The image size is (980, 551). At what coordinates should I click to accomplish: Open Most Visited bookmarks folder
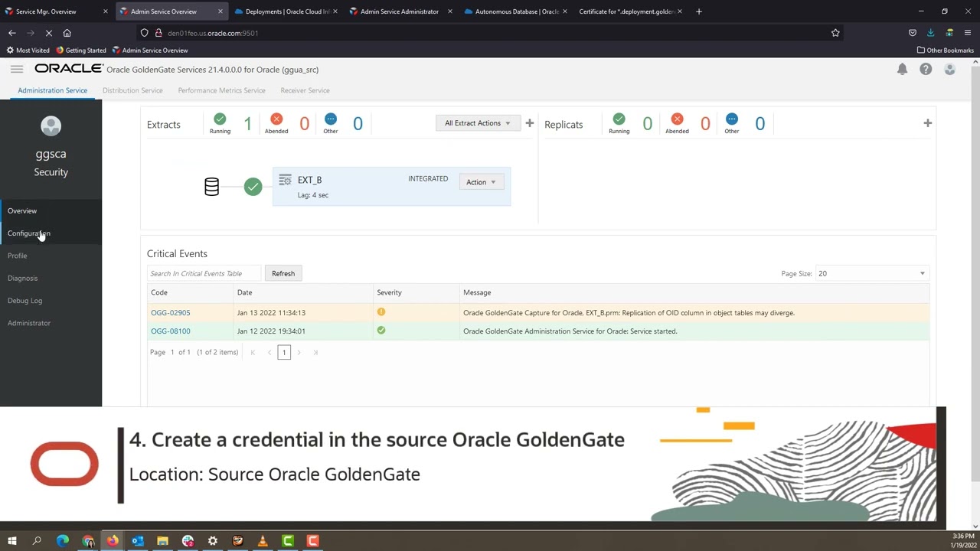point(28,51)
